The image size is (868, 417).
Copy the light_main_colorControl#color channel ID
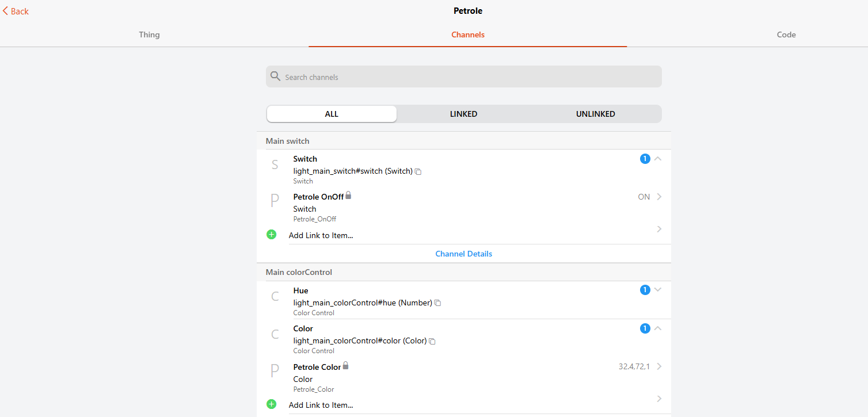tap(432, 341)
